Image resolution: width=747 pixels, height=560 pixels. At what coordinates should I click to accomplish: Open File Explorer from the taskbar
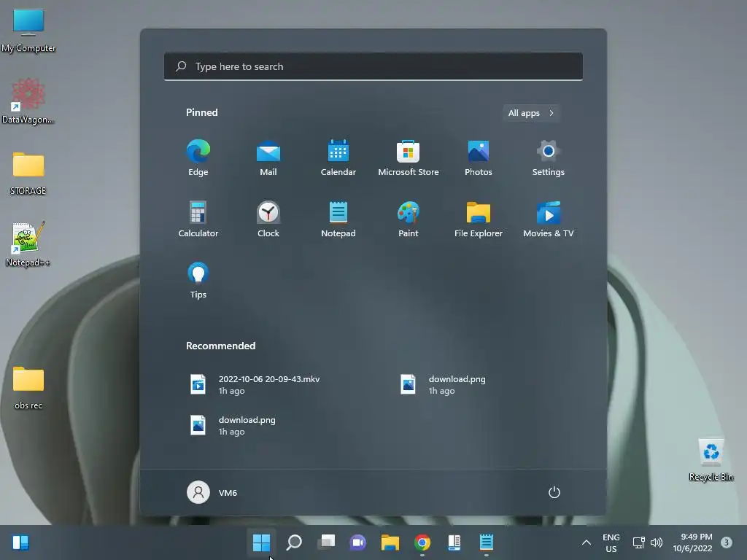pyautogui.click(x=390, y=542)
